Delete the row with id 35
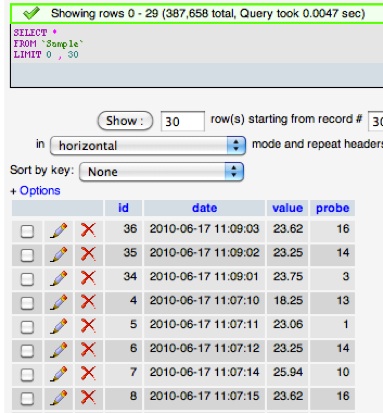 [x=88, y=254]
